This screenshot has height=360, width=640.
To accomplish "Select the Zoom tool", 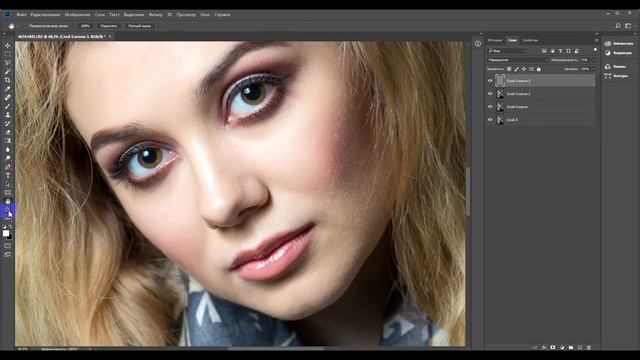I will pyautogui.click(x=7, y=210).
